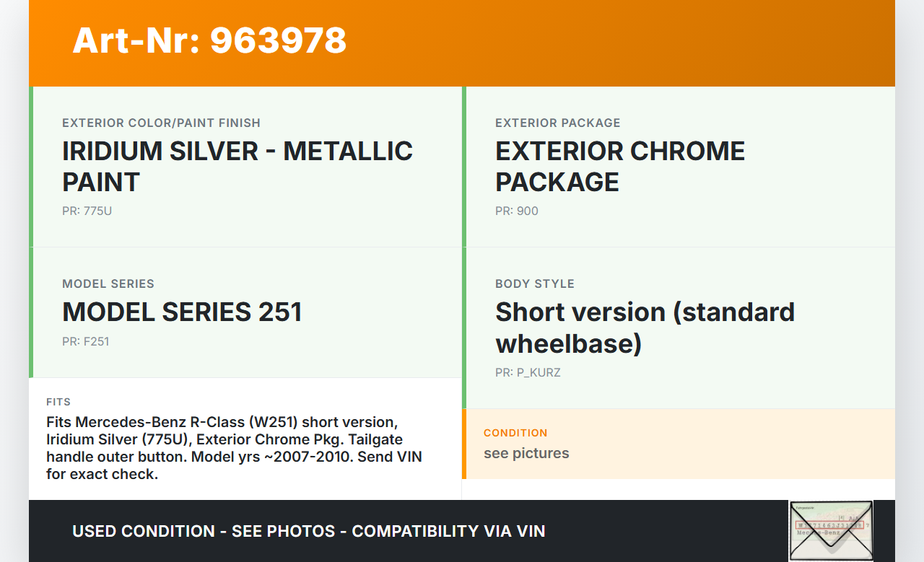The height and width of the screenshot is (562, 924).
Task: Click the PR: P_KURZ code
Action: point(528,373)
